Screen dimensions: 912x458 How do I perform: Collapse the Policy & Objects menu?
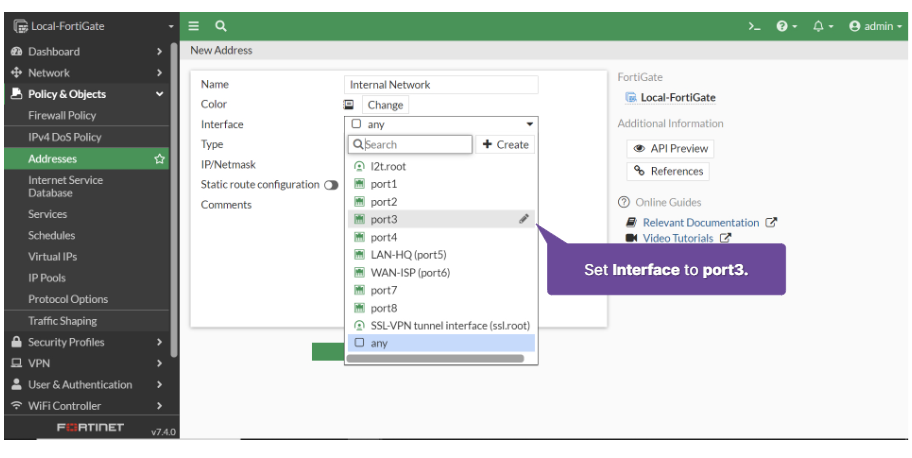(87, 94)
